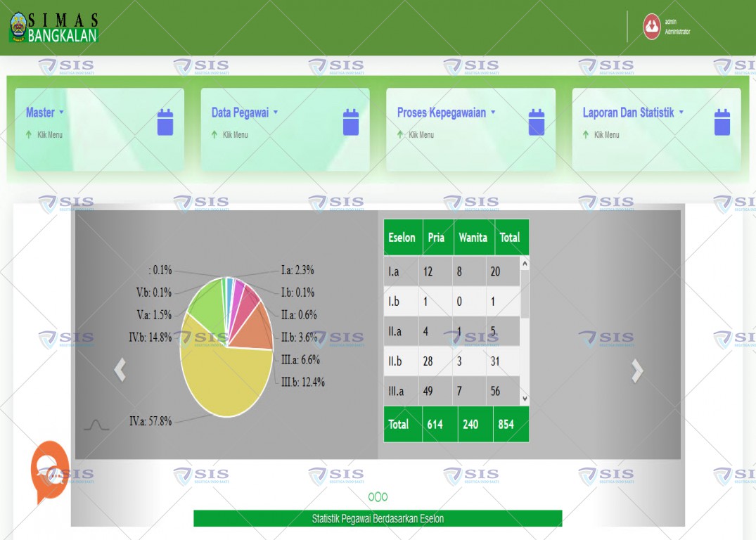The image size is (756, 540).
Task: Expand the Master dropdown menu
Action: coord(45,112)
